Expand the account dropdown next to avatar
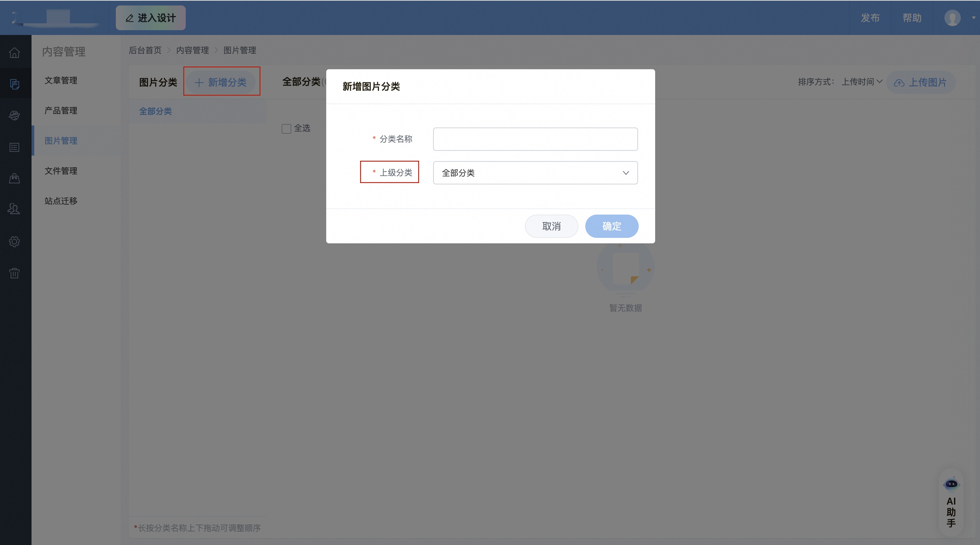 tap(973, 18)
